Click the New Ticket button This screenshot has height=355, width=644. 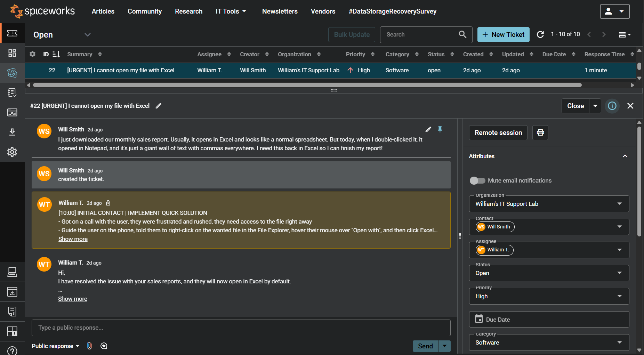(503, 34)
